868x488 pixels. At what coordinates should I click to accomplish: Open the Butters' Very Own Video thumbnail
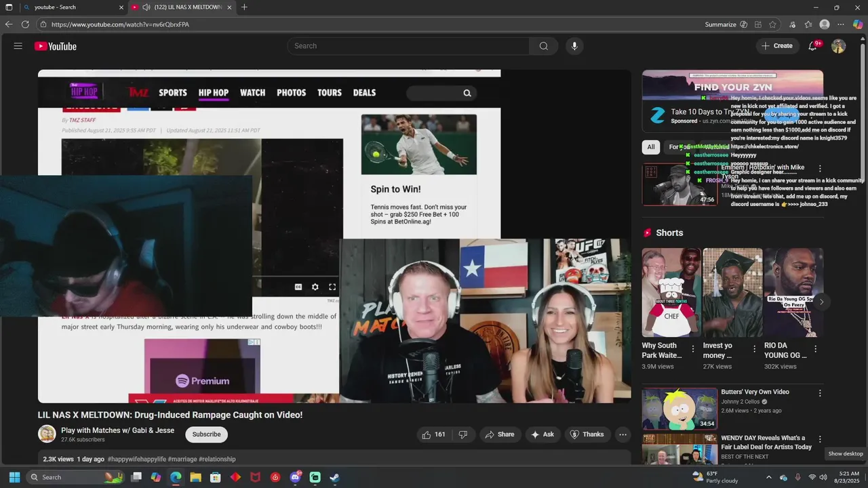[679, 409]
